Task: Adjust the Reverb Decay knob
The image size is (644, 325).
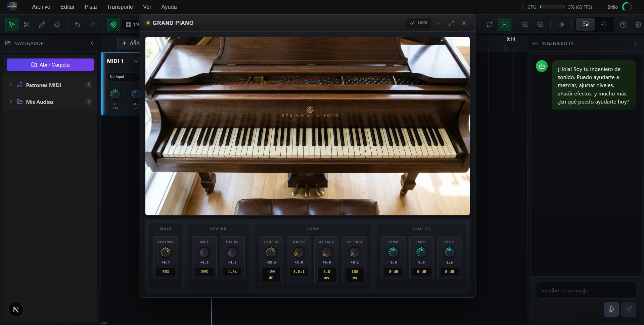Action: [232, 252]
